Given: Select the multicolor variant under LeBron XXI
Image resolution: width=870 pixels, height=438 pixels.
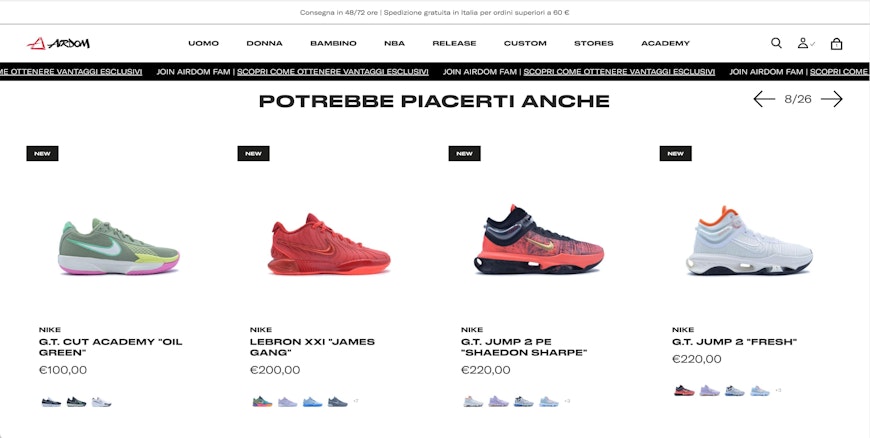Looking at the screenshot, I should coord(262,401).
